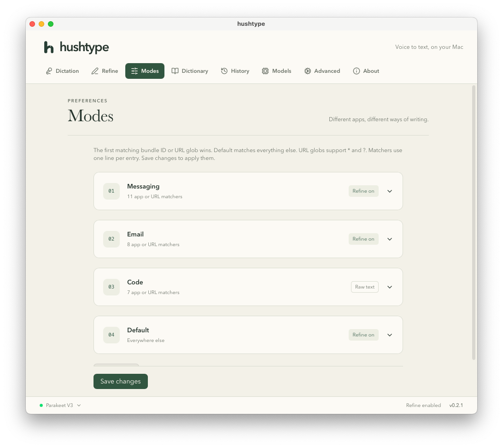Click the vertical scrollbar
The height and width of the screenshot is (448, 503).
474,223
